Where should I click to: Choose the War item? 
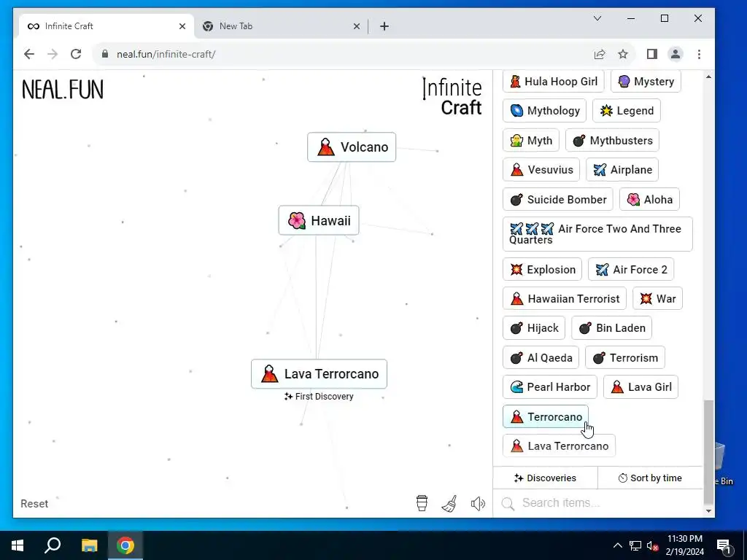[657, 298]
